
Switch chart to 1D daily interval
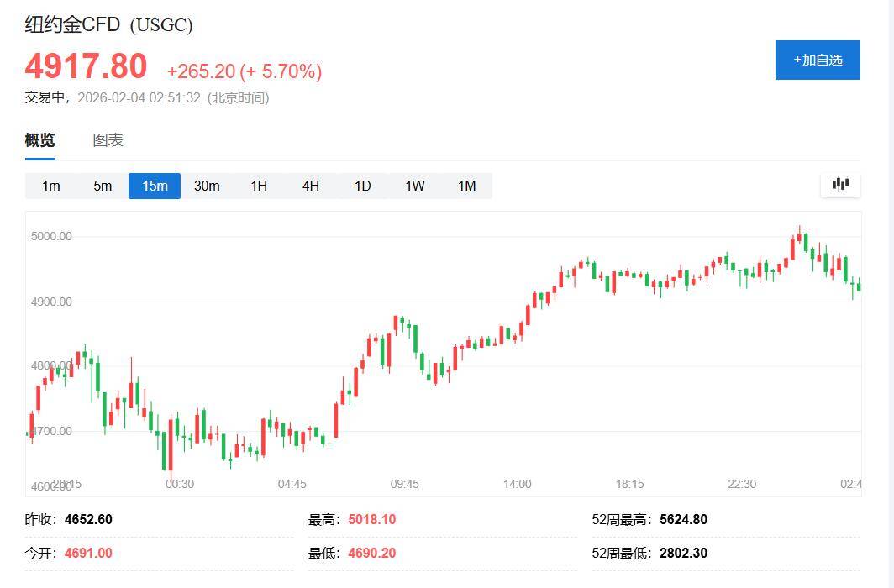tap(362, 186)
